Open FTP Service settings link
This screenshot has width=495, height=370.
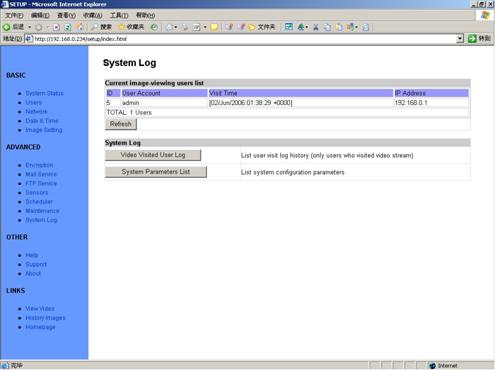click(41, 183)
